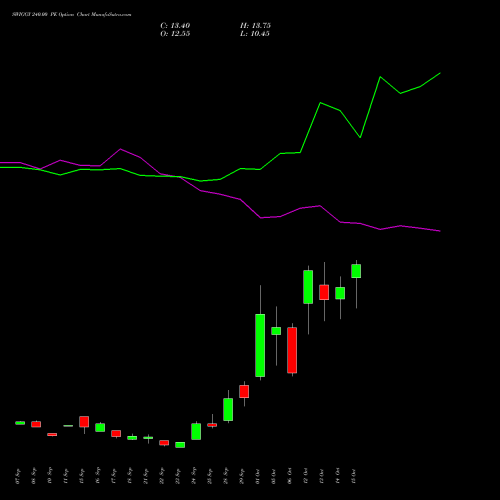
Task: Click the '29 Sep' date axis label
Action: (242, 476)
